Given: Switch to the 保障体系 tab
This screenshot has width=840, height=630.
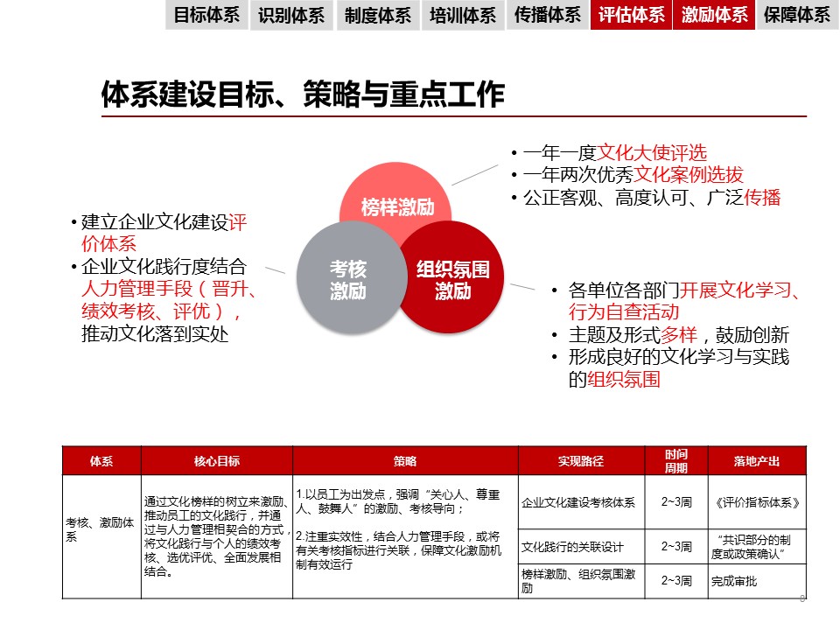Looking at the screenshot, I should 796,16.
